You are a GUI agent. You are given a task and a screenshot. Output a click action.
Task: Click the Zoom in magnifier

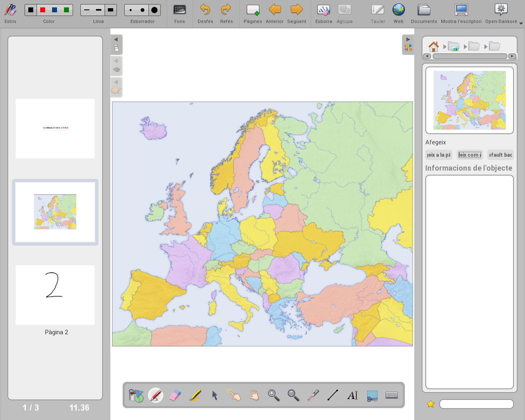point(274,395)
